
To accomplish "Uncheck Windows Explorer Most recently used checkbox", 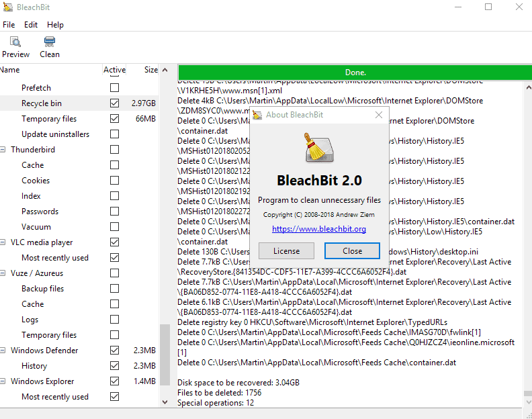I will (114, 396).
